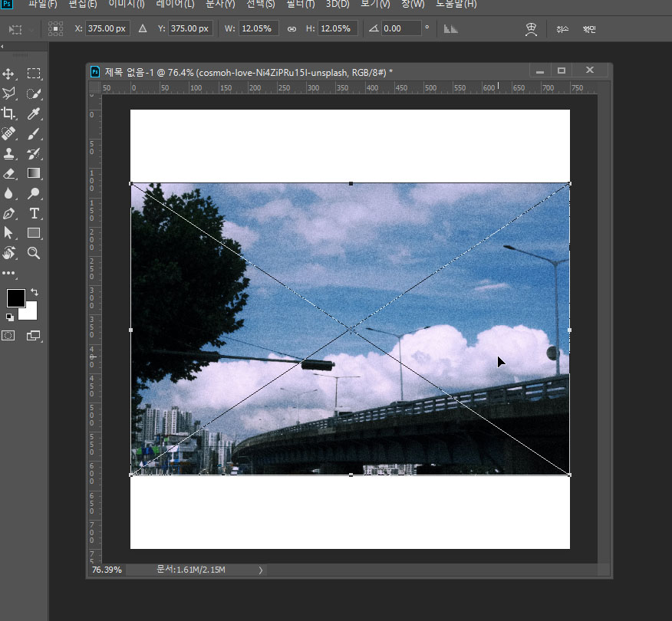
Task: Open the 창(W) menu
Action: pyautogui.click(x=413, y=5)
